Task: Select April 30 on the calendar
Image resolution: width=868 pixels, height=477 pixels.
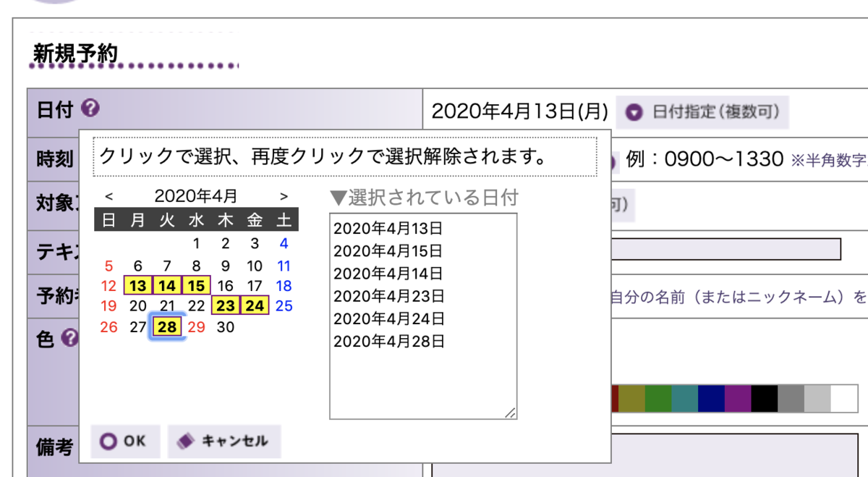Action: [x=225, y=326]
